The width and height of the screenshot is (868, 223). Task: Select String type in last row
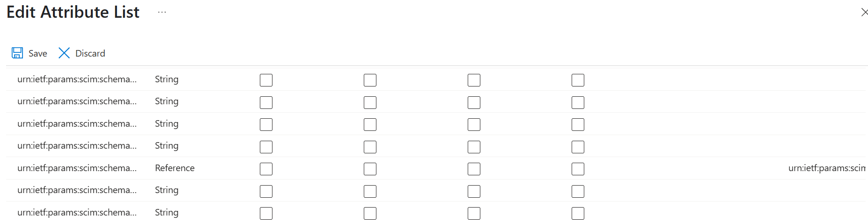[x=167, y=212]
